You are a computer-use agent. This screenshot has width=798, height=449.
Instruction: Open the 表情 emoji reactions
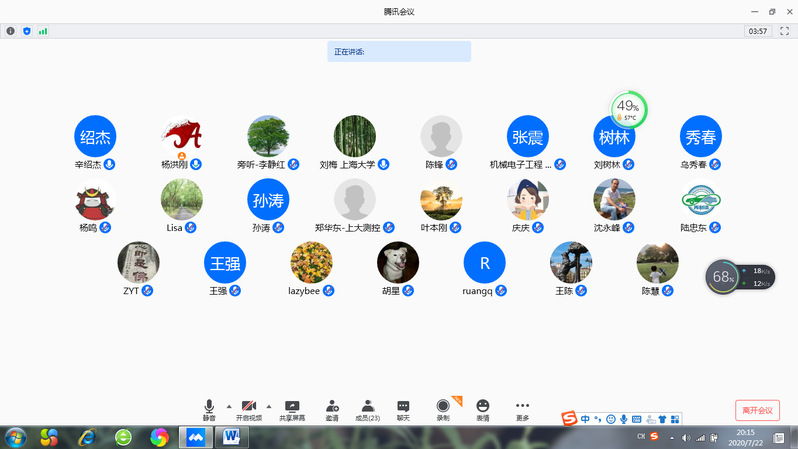(483, 408)
